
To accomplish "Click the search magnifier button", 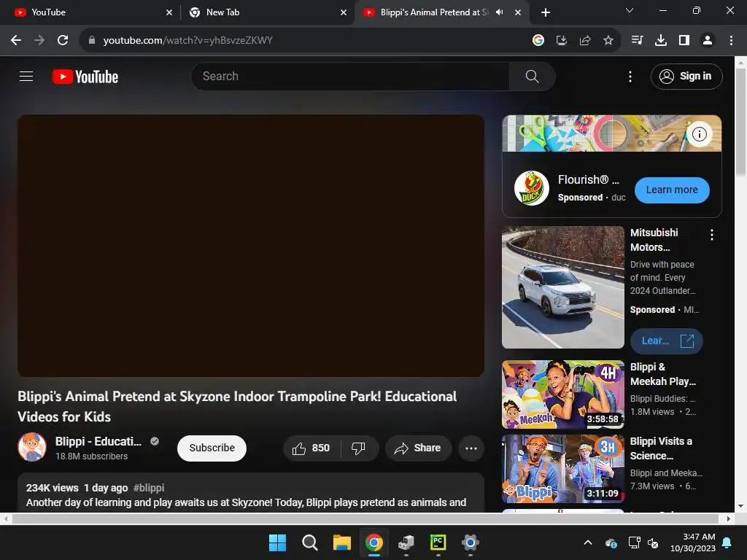I will [532, 76].
